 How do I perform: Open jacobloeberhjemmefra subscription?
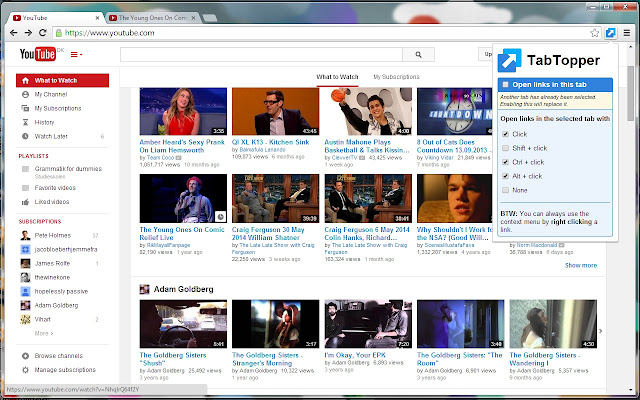[x=66, y=249]
